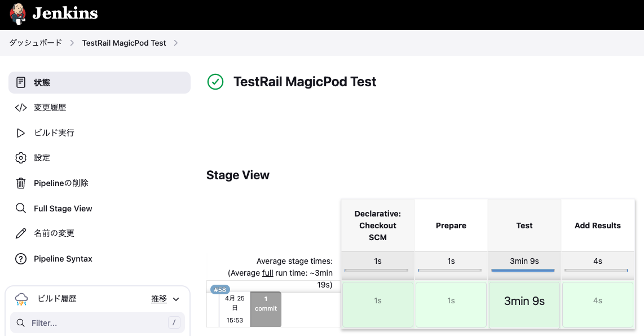
Task: Go to ダッシュボード breadcrumb link
Action: (x=36, y=43)
